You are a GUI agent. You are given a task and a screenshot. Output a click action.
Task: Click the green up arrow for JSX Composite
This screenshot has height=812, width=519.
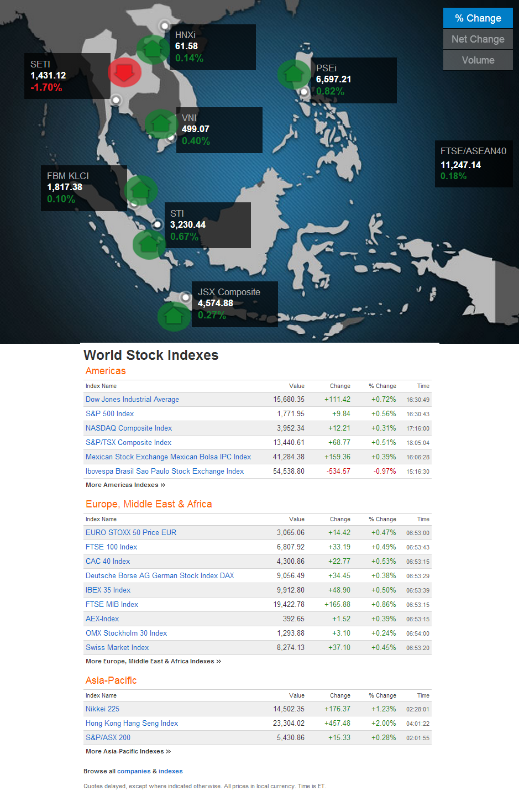[x=174, y=316]
